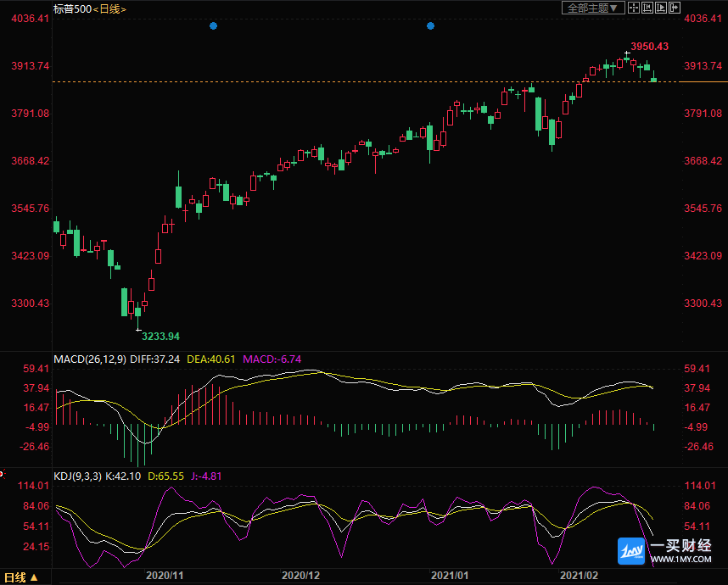Open the 全部主题 dropdown

point(593,8)
